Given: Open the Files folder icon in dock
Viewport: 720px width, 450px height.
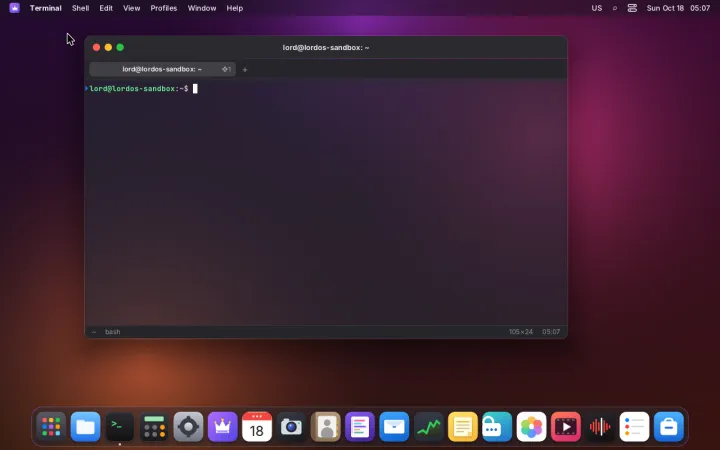Looking at the screenshot, I should pos(85,427).
